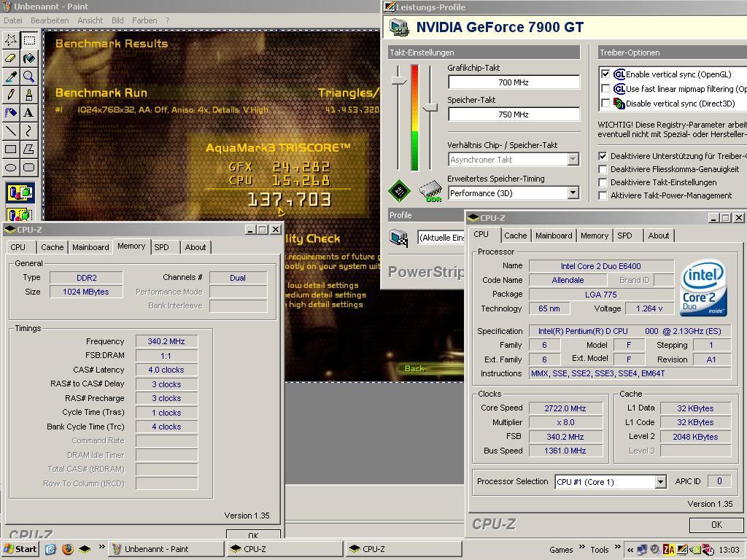Uncheck Deaktiviere Unterstützung für Treiber option
The height and width of the screenshot is (560, 747).
click(603, 156)
